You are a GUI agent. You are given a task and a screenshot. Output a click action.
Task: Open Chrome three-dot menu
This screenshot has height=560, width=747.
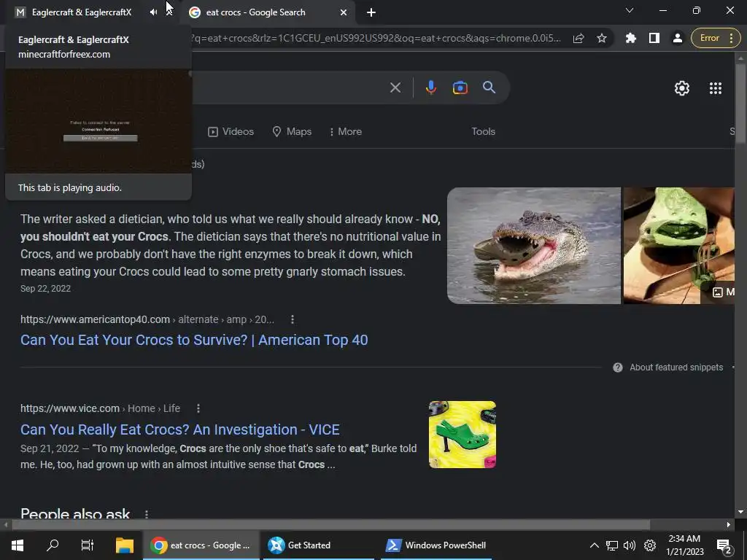[731, 38]
